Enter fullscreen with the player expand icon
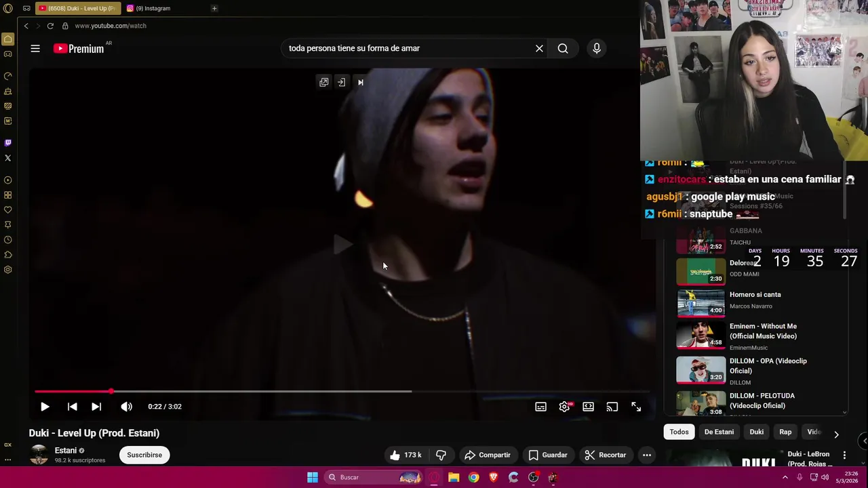The image size is (868, 488). pos(636,407)
